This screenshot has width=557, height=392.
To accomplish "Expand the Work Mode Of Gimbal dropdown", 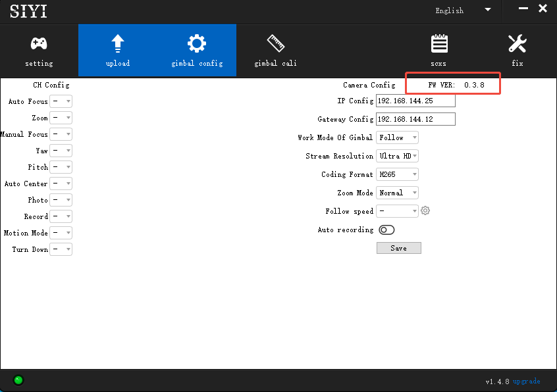I will (398, 137).
